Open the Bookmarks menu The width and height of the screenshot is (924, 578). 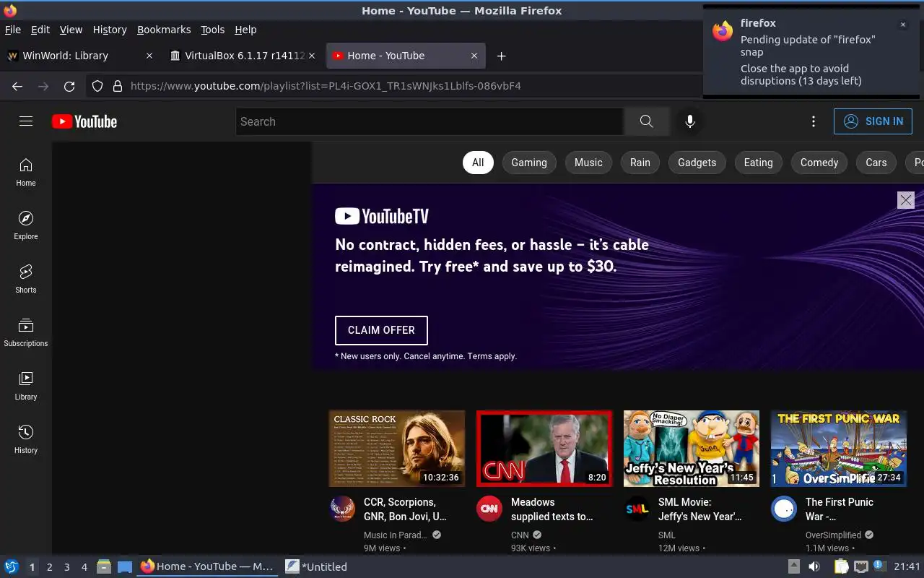coord(164,30)
